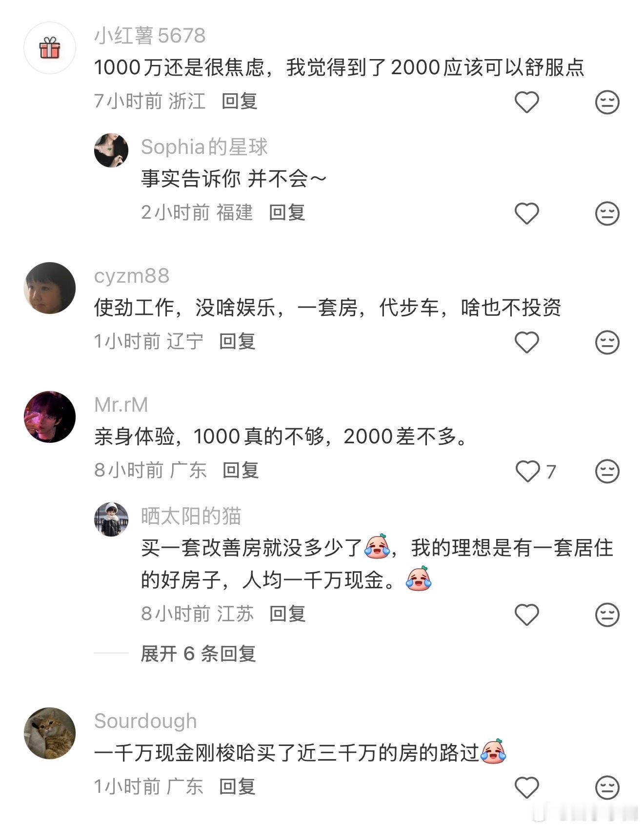Tap the unamused face icon on cyzm88's comment

tap(607, 342)
